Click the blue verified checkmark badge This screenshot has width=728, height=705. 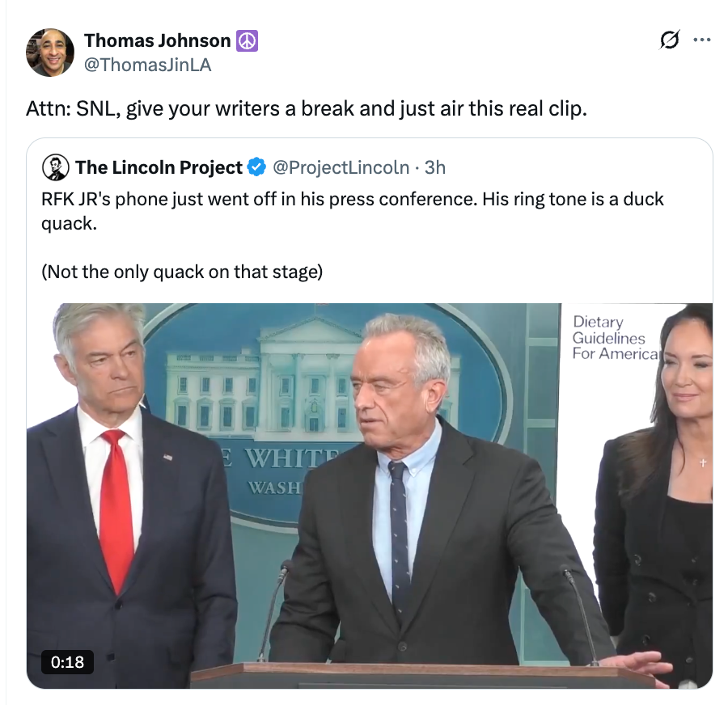pyautogui.click(x=256, y=167)
